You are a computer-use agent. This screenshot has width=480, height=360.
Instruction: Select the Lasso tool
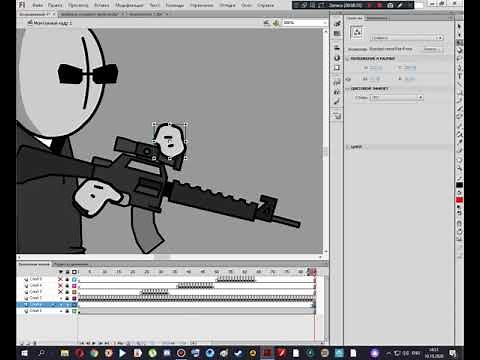(x=459, y=59)
